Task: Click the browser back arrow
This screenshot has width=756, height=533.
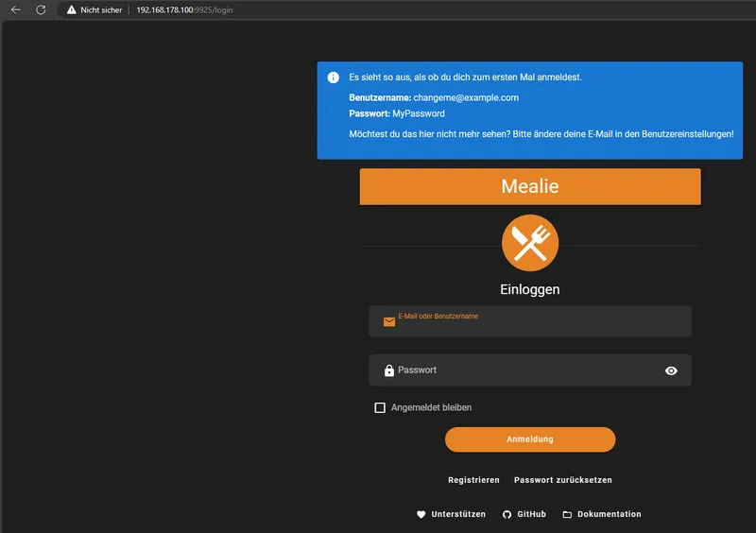Action: coord(15,9)
